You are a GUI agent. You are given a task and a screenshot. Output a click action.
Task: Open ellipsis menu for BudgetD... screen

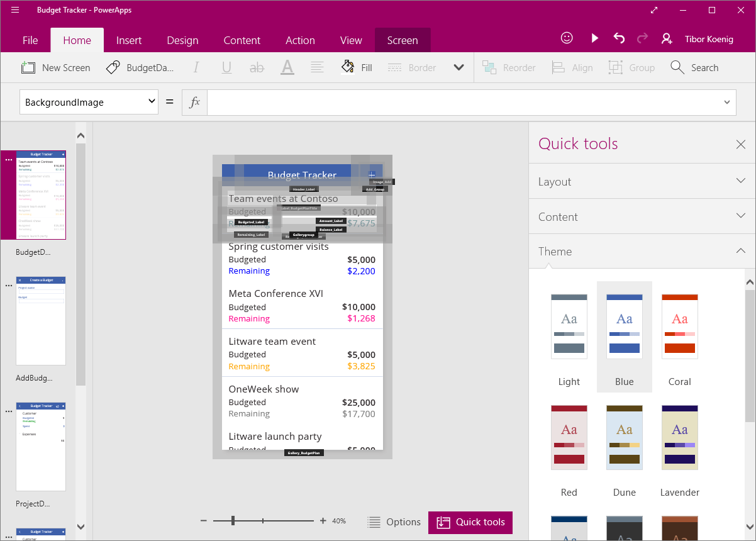[8, 159]
